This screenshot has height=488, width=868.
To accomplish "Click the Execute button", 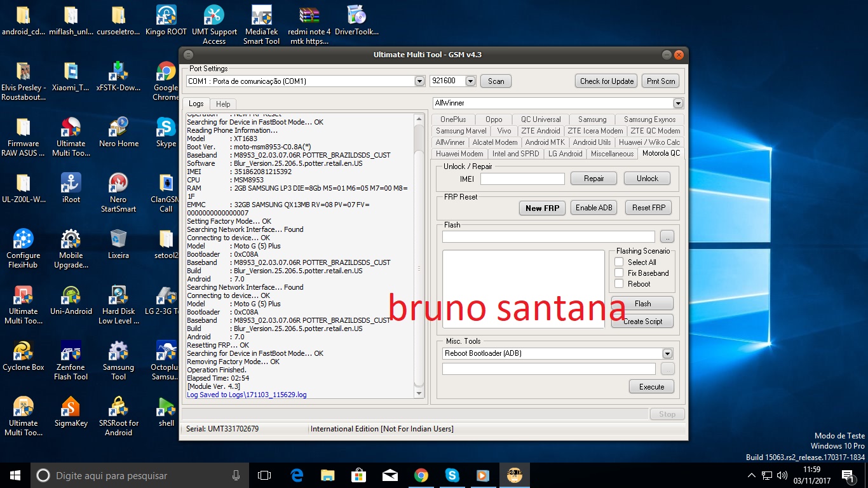I will click(x=651, y=387).
